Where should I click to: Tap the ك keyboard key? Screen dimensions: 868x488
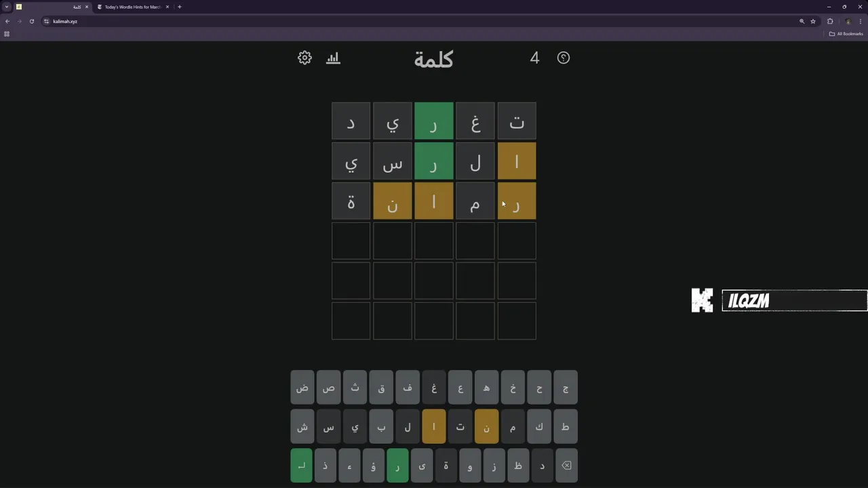tap(539, 427)
